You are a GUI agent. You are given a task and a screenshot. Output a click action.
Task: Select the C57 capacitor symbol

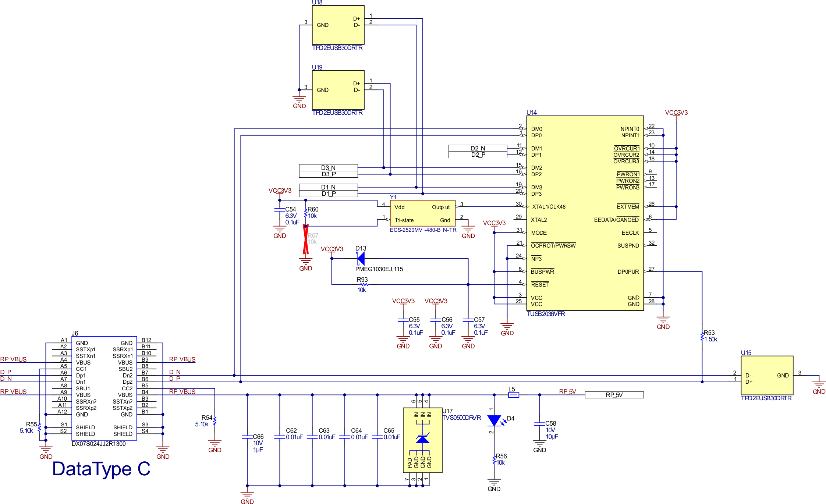pyautogui.click(x=468, y=320)
